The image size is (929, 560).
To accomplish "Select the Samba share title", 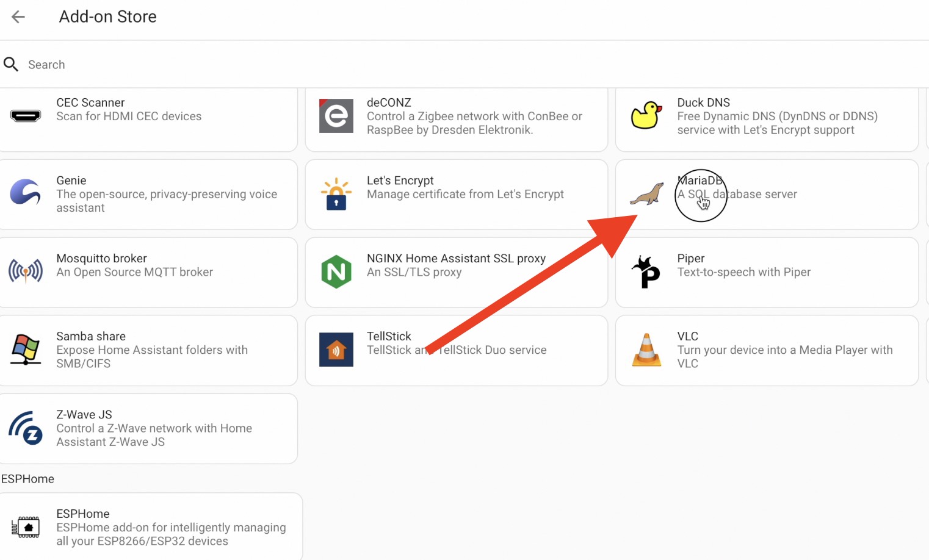I will click(91, 336).
